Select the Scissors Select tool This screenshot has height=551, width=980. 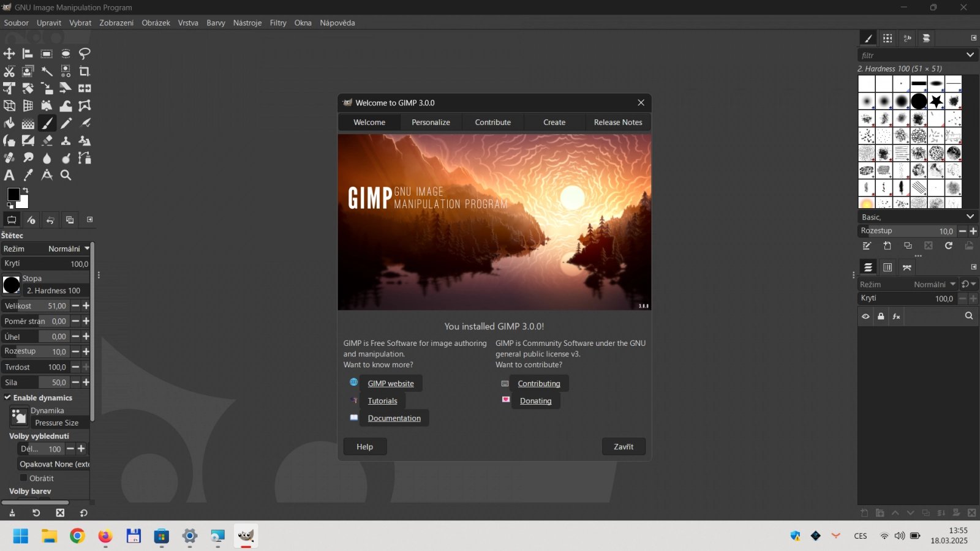[x=9, y=71]
